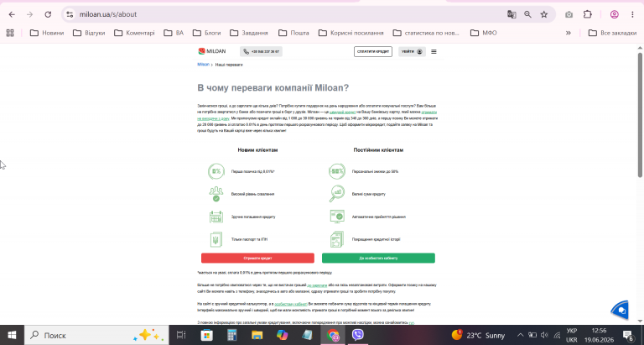Click the red 'Отримати кредит' button

[257, 259]
